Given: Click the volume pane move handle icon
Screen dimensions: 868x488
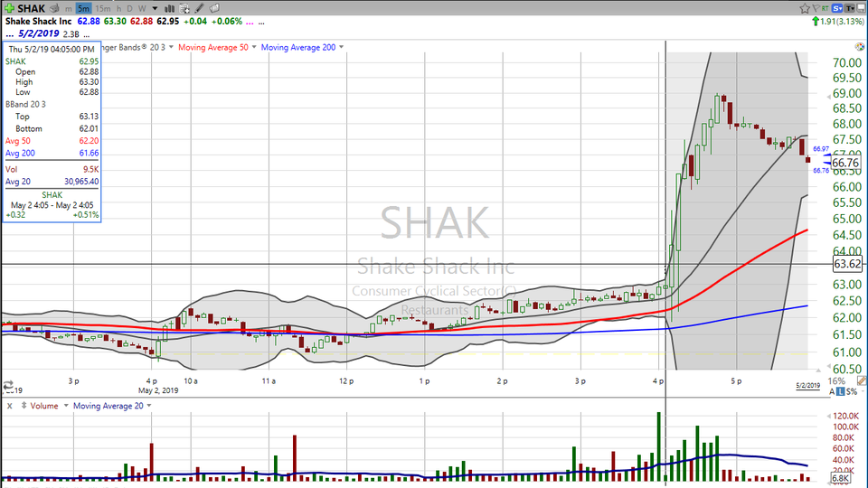Looking at the screenshot, I should coord(24,406).
